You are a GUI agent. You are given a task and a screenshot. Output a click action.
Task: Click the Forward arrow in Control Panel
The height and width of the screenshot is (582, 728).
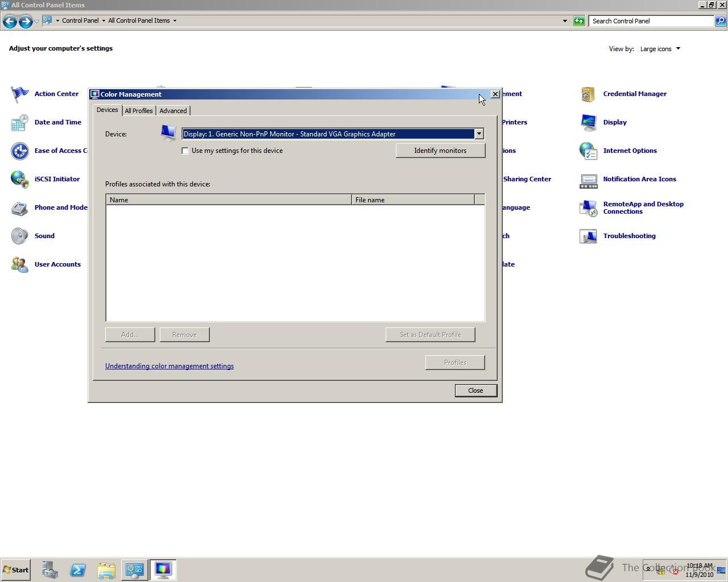pos(26,21)
